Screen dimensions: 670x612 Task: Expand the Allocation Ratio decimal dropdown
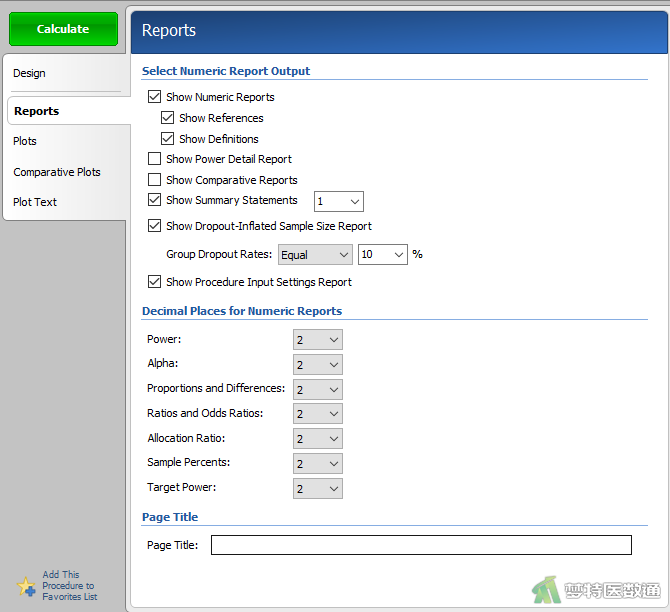pyautogui.click(x=318, y=439)
